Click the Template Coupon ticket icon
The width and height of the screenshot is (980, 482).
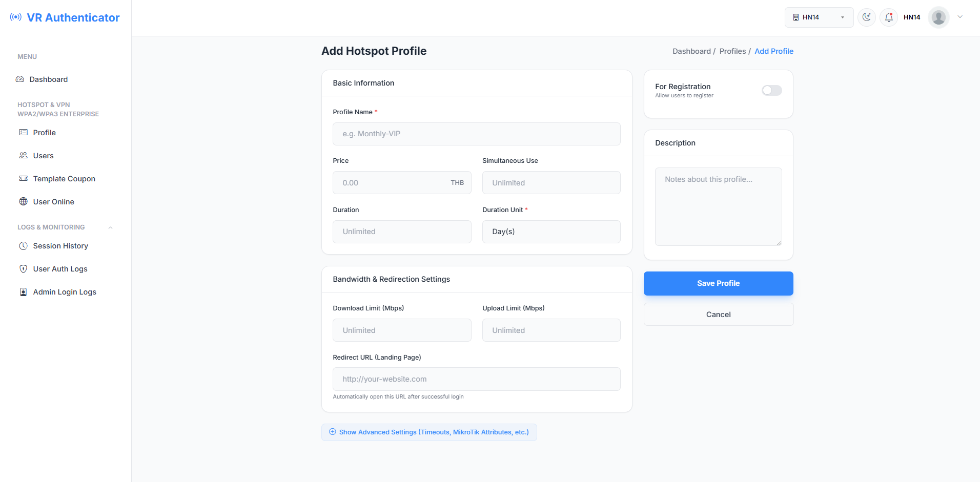[x=23, y=179]
